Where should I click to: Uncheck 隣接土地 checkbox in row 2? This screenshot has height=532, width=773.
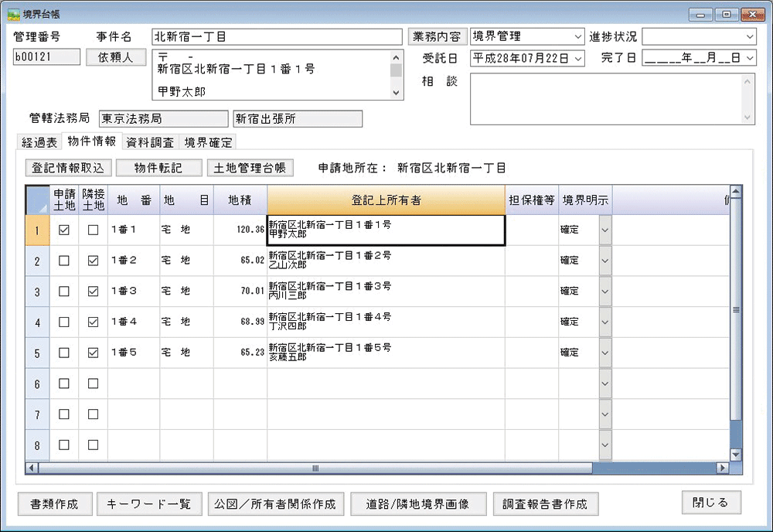[x=93, y=261]
